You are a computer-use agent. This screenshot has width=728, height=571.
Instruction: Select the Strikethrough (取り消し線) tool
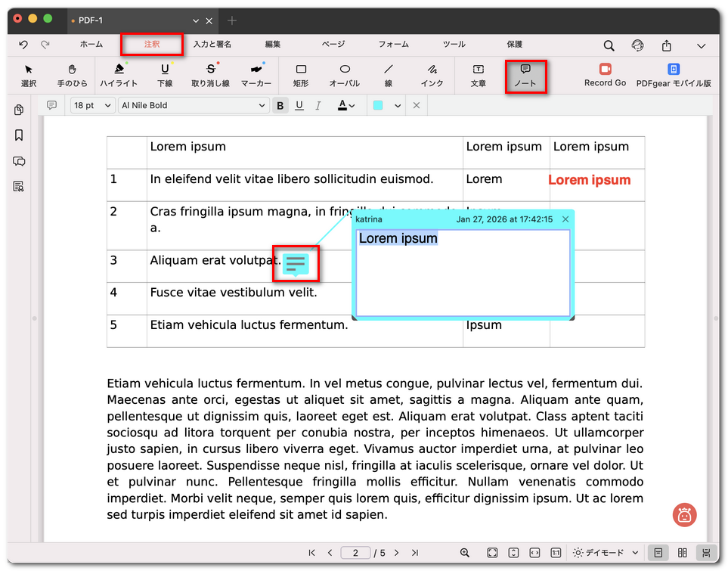[x=210, y=75]
